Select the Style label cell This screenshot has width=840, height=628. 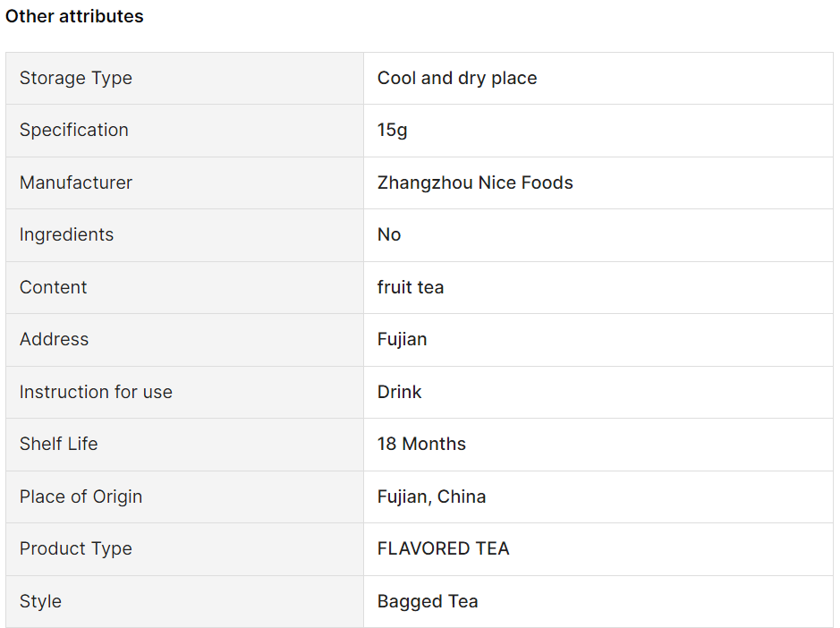(x=185, y=601)
